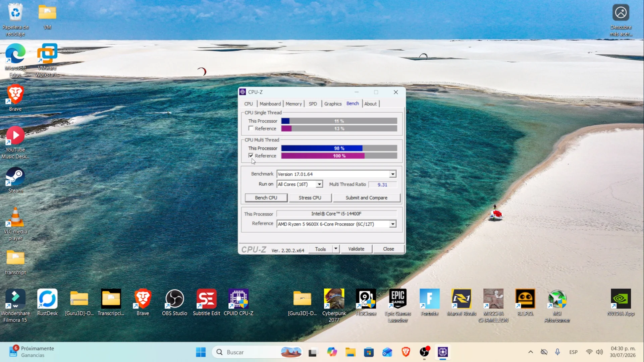Open MSI Afterburner shortcut
644x362 pixels.
(x=557, y=306)
